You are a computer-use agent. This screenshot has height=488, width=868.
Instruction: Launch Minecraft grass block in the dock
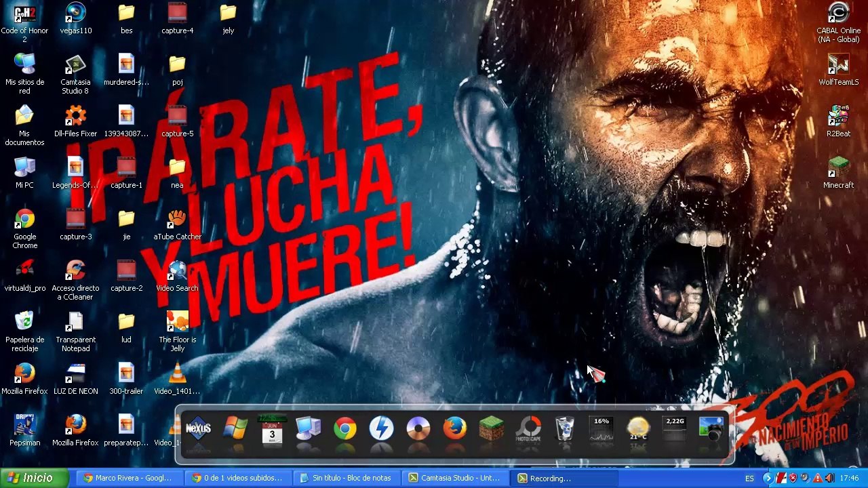click(x=492, y=429)
